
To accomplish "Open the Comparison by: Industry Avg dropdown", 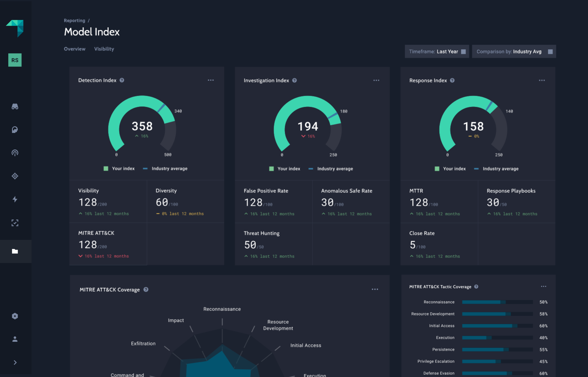I will click(x=514, y=51).
